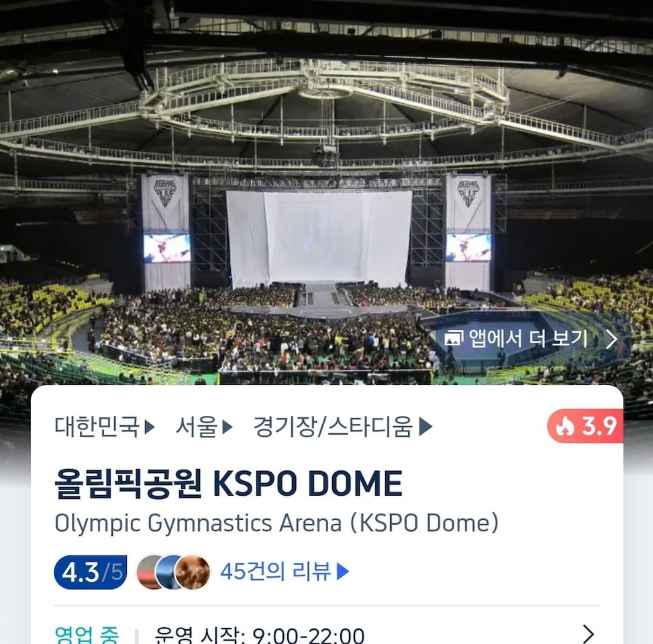Expand the operating hours with the right chevron
The height and width of the screenshot is (644, 653).
point(588,634)
